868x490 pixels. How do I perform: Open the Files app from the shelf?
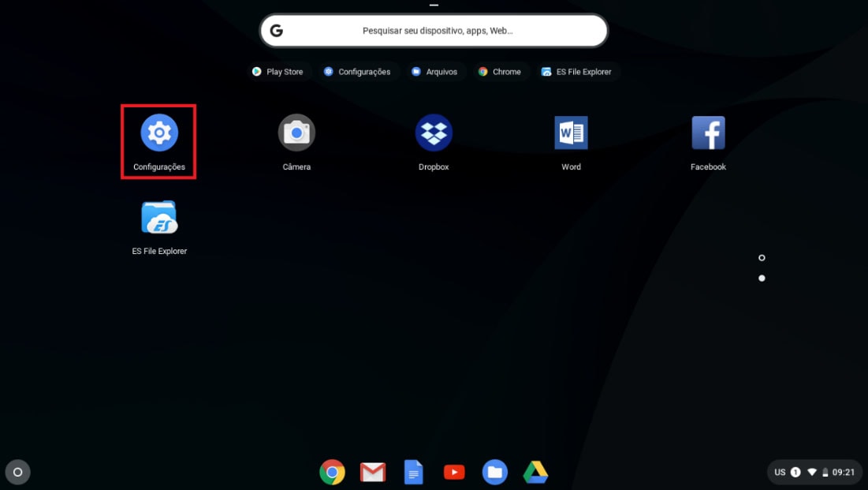[495, 473]
